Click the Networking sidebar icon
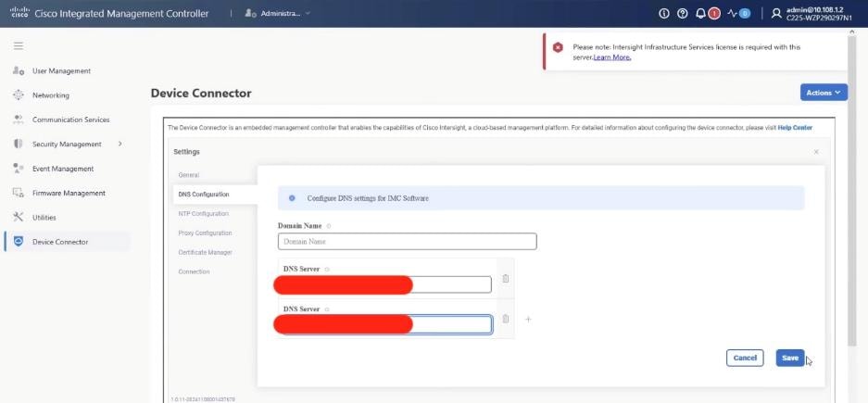 19,95
